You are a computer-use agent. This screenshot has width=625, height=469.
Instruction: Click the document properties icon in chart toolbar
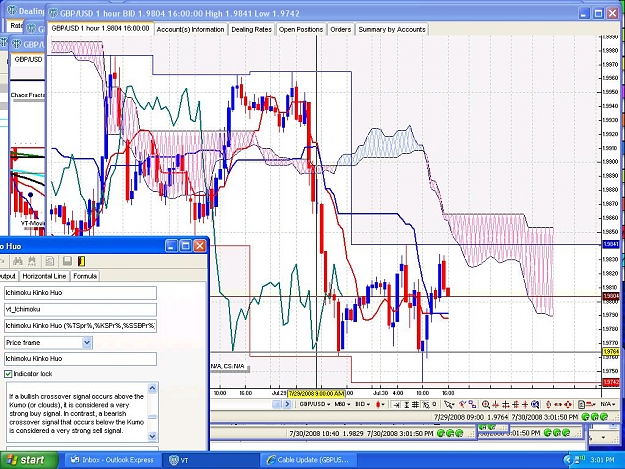pos(581,404)
